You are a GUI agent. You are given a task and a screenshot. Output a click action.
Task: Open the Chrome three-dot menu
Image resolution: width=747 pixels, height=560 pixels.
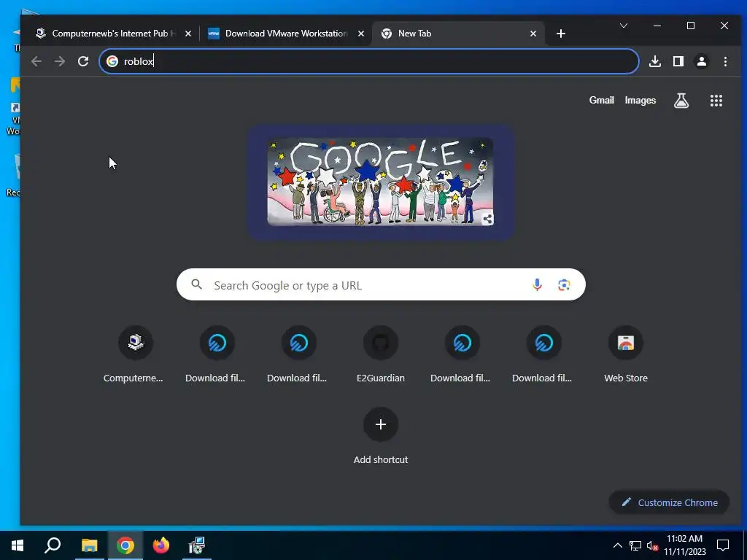coord(725,61)
